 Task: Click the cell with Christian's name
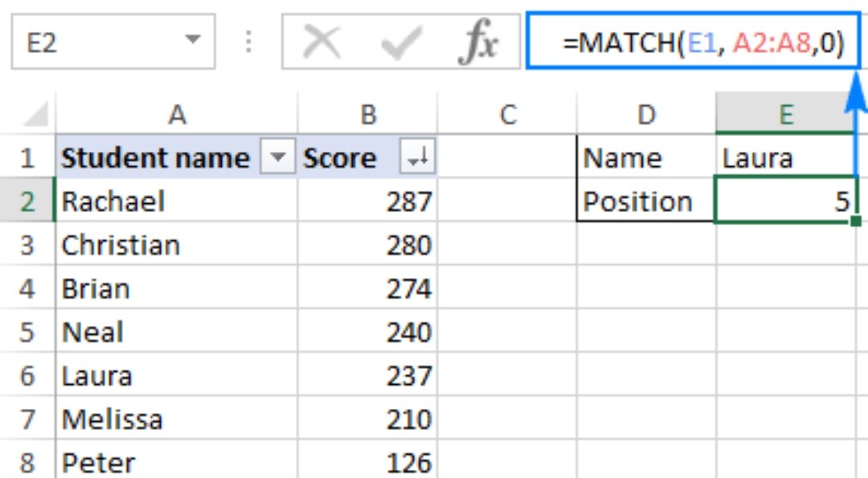tap(177, 245)
